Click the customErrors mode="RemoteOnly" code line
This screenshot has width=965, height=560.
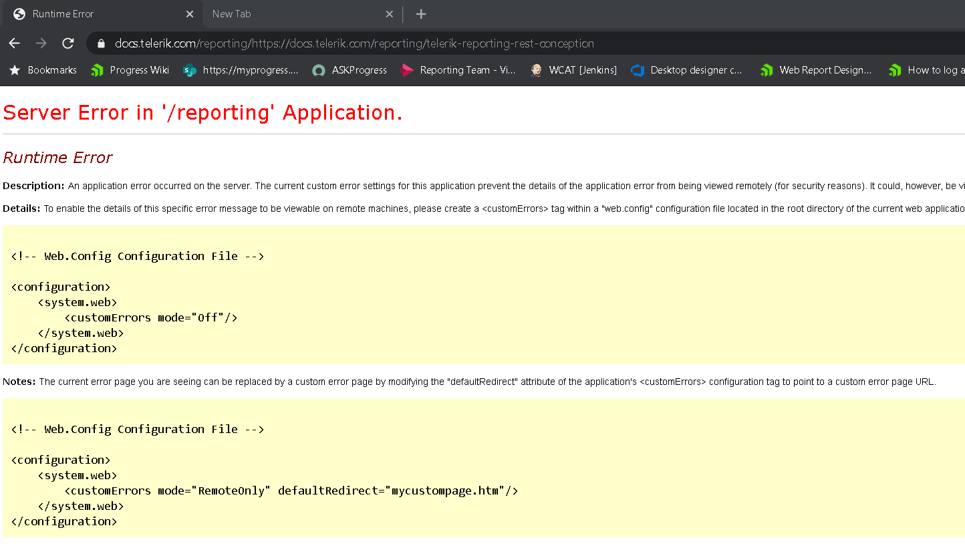(291, 491)
